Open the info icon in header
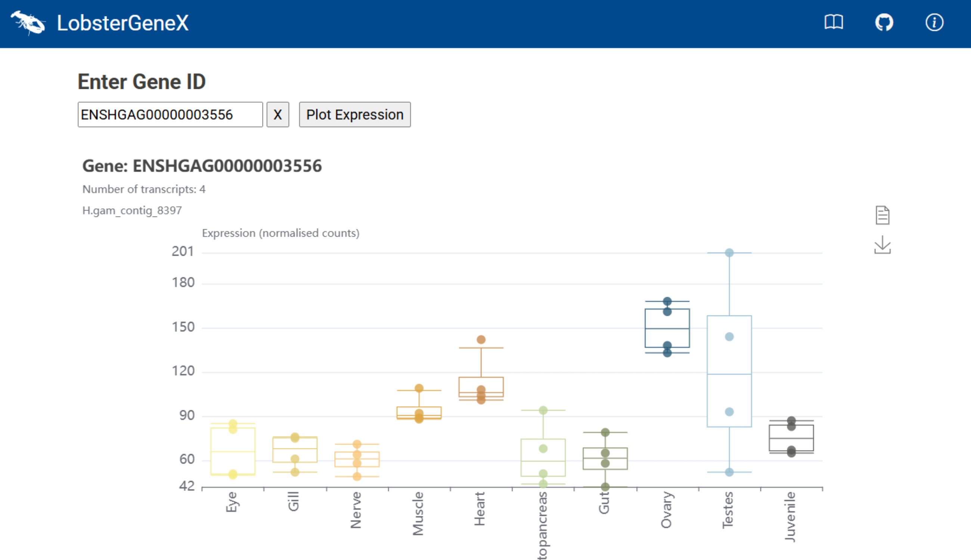The image size is (971, 560). pos(934,22)
